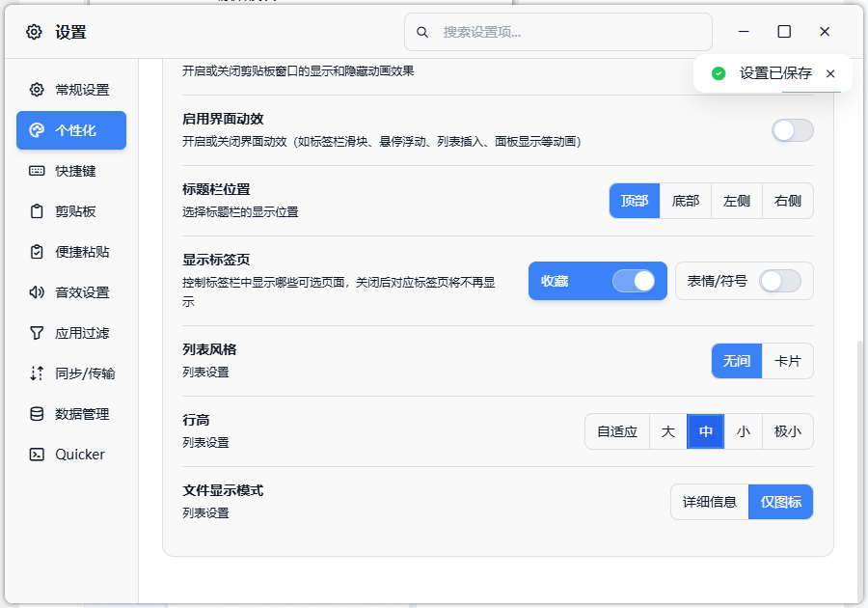Set title bar position to 底部

coord(686,201)
